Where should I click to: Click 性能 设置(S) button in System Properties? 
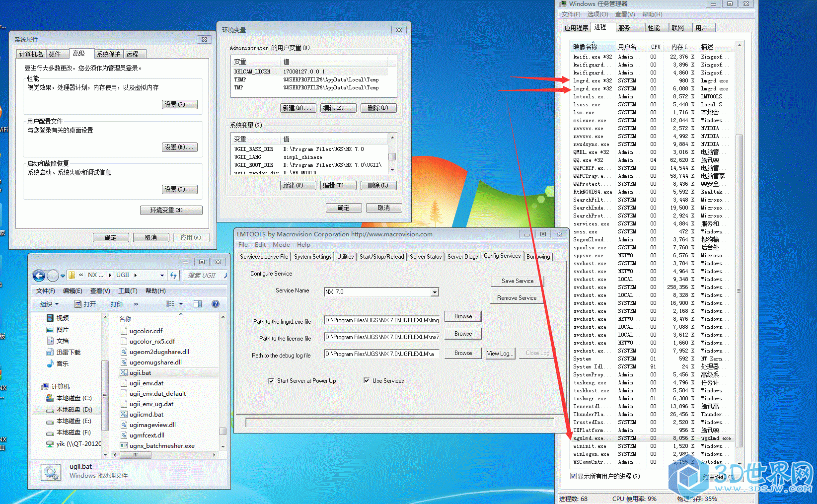(180, 104)
